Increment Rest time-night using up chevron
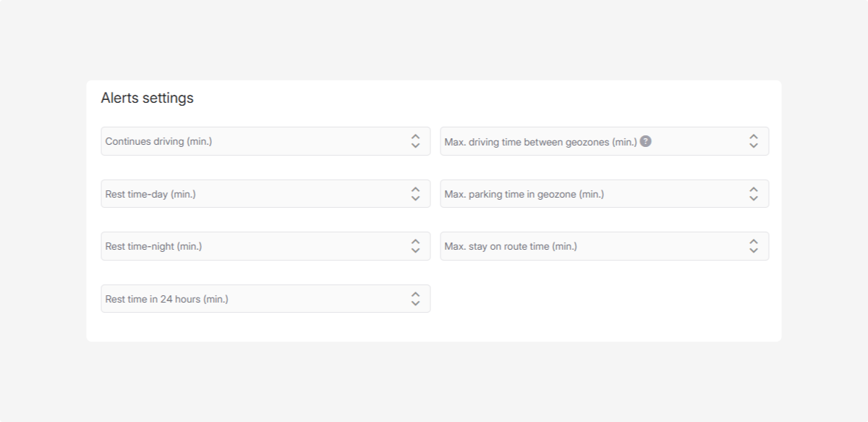868x422 pixels. coord(415,241)
